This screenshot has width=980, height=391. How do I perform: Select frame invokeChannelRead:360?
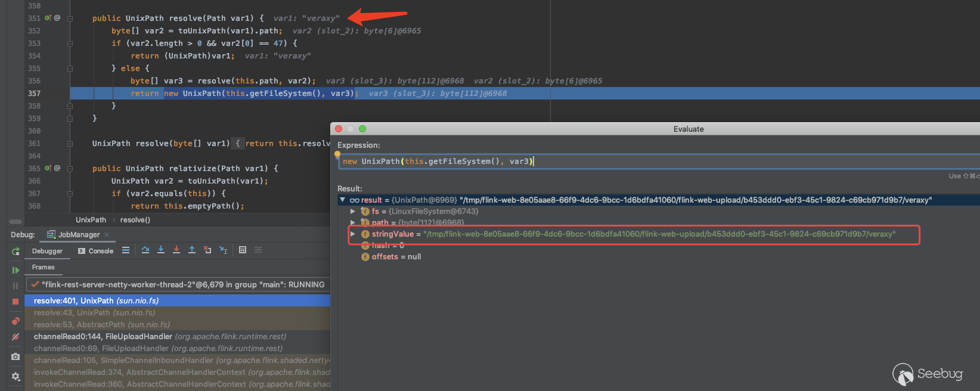point(178,384)
